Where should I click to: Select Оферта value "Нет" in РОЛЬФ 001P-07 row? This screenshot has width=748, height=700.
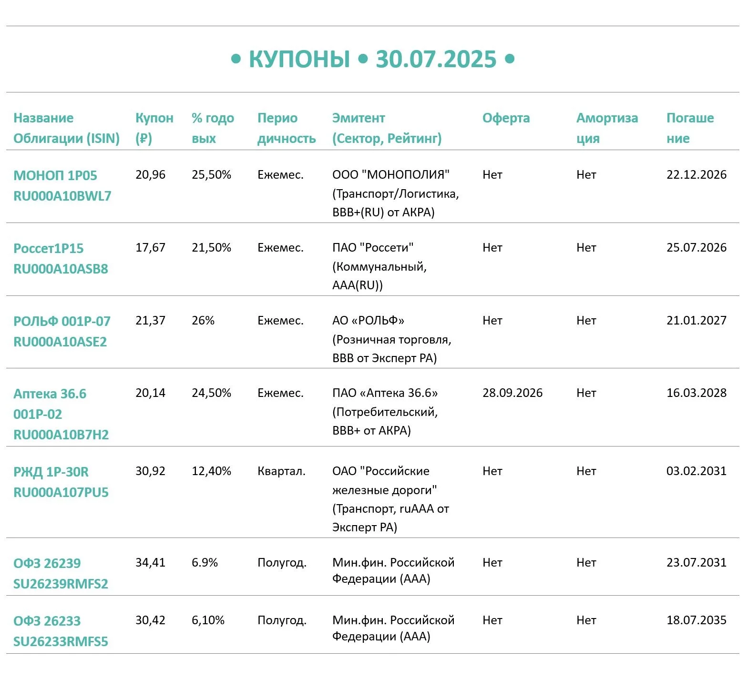pyautogui.click(x=492, y=321)
